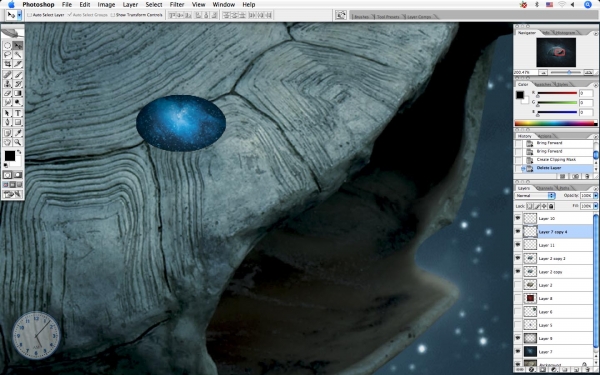The width and height of the screenshot is (600, 375).
Task: Click the Create Clipping Mask history state
Action: click(x=556, y=160)
